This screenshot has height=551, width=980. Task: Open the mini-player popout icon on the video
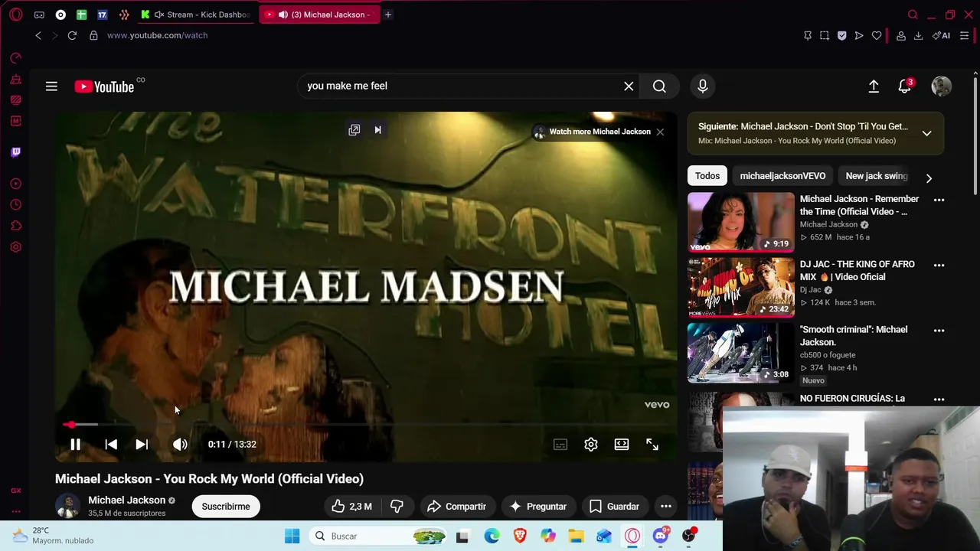point(354,130)
